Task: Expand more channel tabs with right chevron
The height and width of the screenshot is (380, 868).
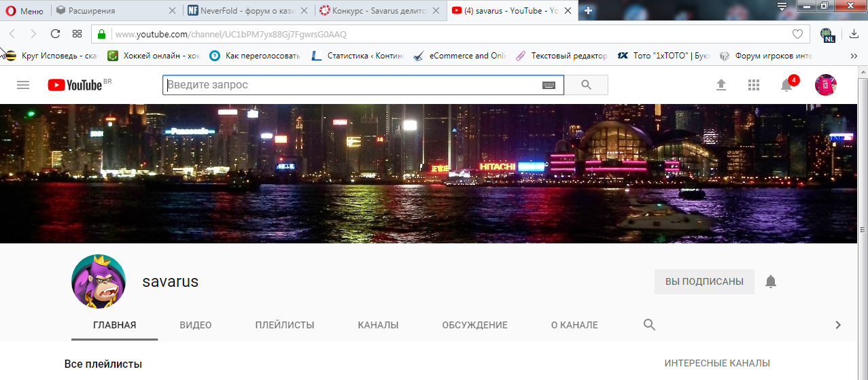Action: [838, 325]
